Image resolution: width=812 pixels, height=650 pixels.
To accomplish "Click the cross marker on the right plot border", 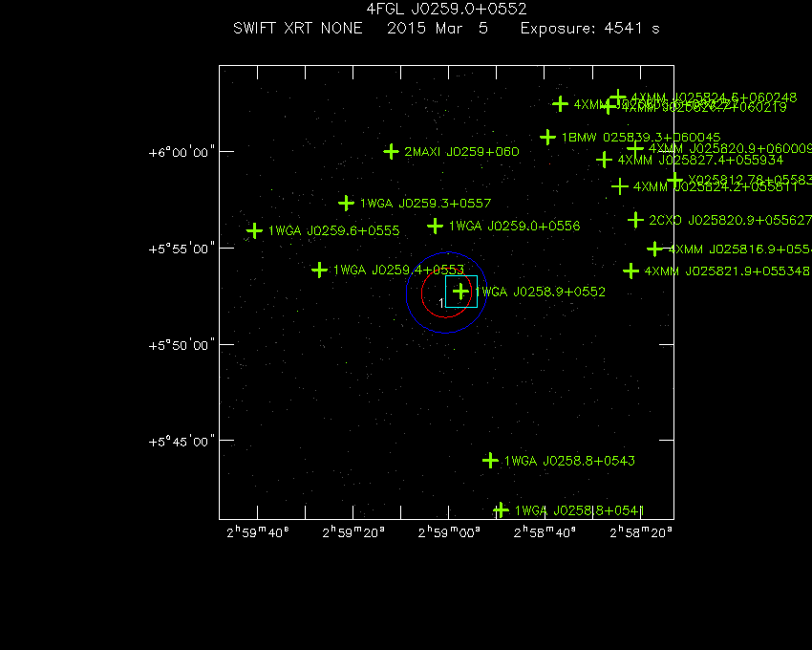I will coord(674,180).
